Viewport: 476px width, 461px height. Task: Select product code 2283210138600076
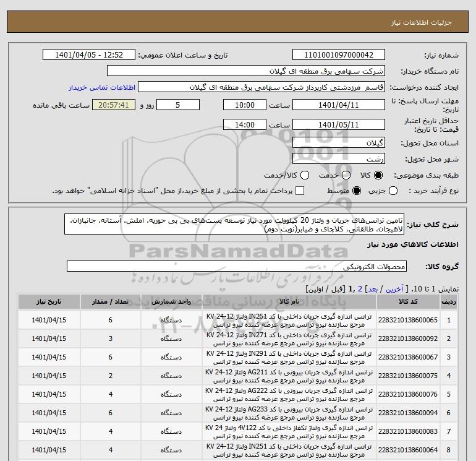tap(408, 394)
